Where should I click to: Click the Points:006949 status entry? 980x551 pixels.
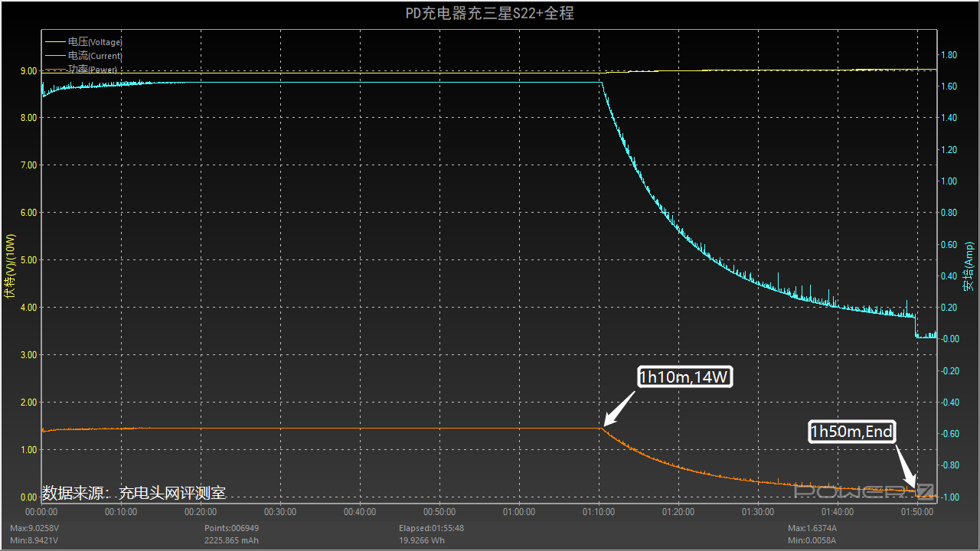pyautogui.click(x=231, y=528)
